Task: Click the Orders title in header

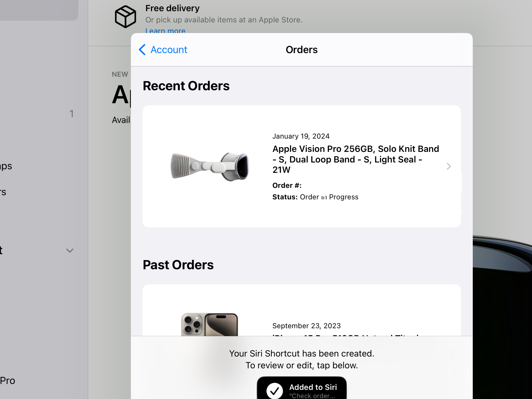Action: pos(302,50)
